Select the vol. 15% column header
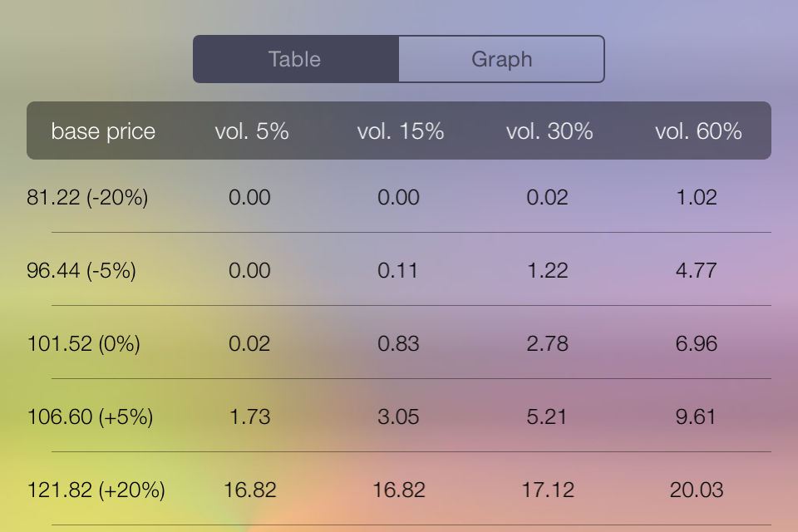Image resolution: width=798 pixels, height=532 pixels. 401,131
